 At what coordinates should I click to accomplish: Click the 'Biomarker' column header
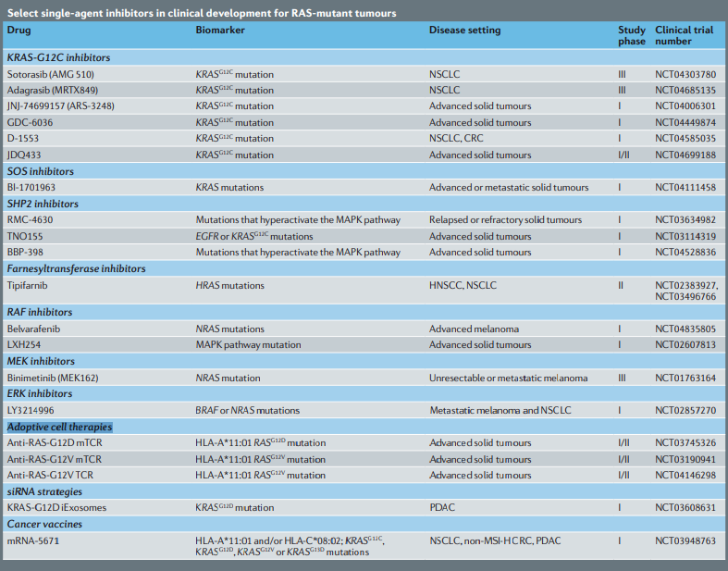click(x=220, y=31)
